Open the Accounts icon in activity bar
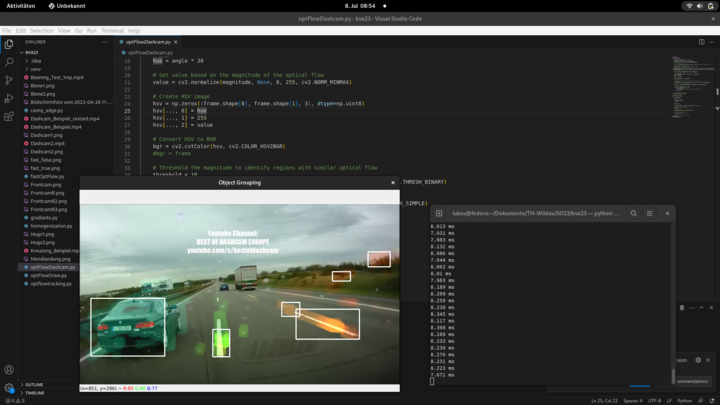Screen dimensions: 720x405 tap(9, 370)
